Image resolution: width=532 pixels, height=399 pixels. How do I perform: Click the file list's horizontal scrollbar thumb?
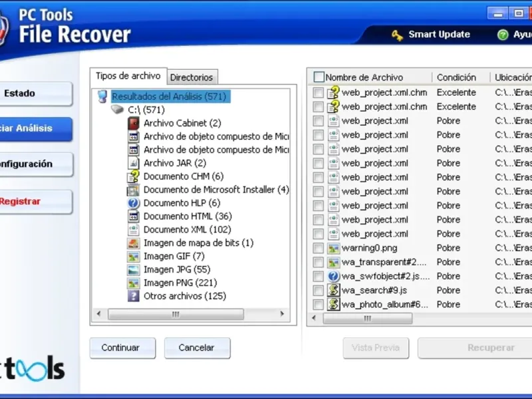tap(368, 319)
